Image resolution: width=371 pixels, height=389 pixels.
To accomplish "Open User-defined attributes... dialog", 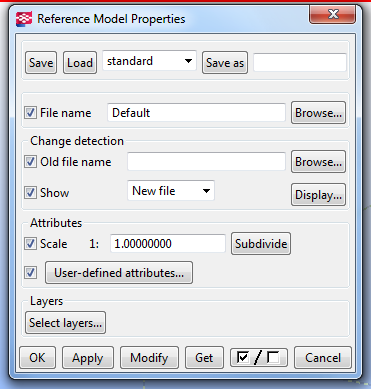I will pyautogui.click(x=119, y=273).
